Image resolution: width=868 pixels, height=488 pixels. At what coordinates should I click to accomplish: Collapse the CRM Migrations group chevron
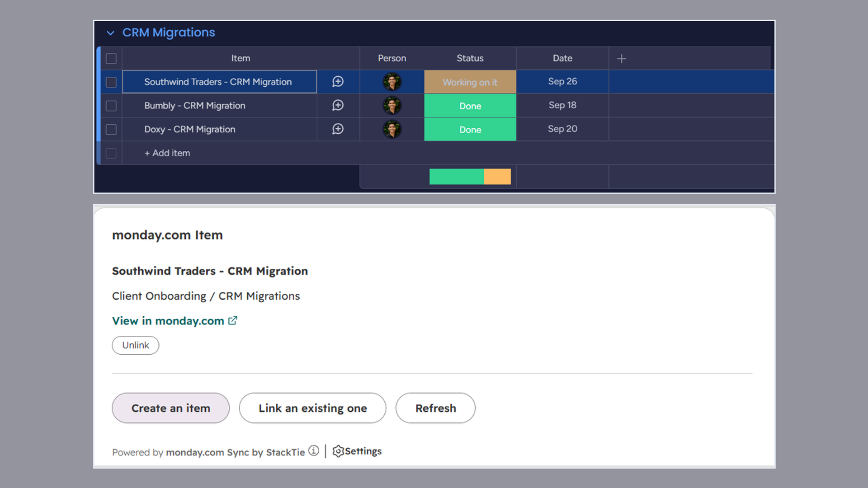[x=110, y=33]
